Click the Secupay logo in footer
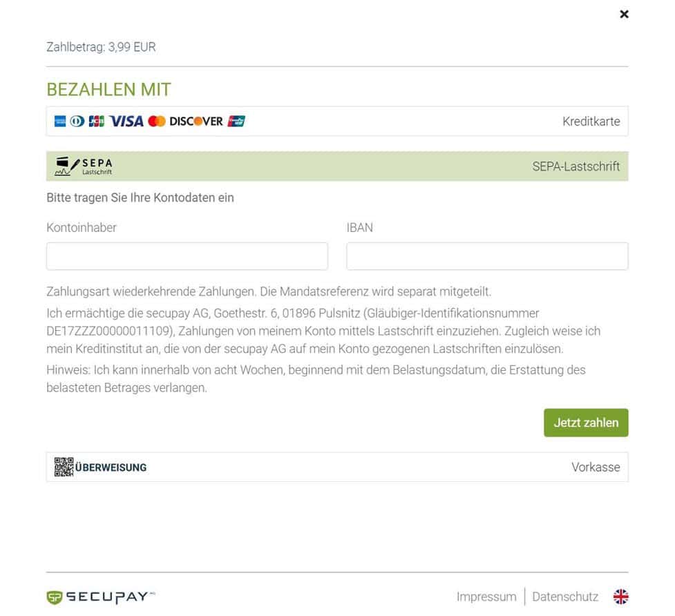Image resolution: width=675 pixels, height=616 pixels. pyautogui.click(x=101, y=597)
